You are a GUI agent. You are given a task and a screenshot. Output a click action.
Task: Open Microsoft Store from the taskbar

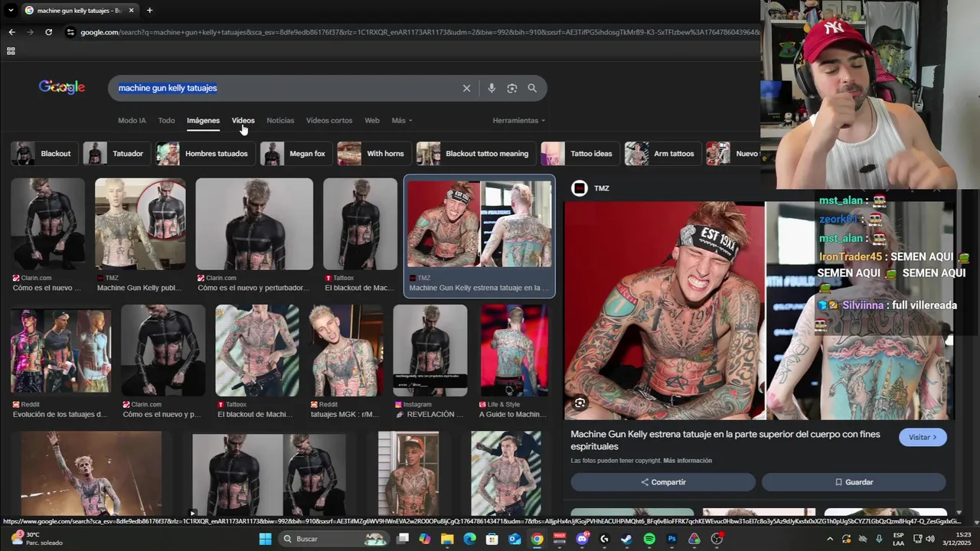(x=492, y=539)
